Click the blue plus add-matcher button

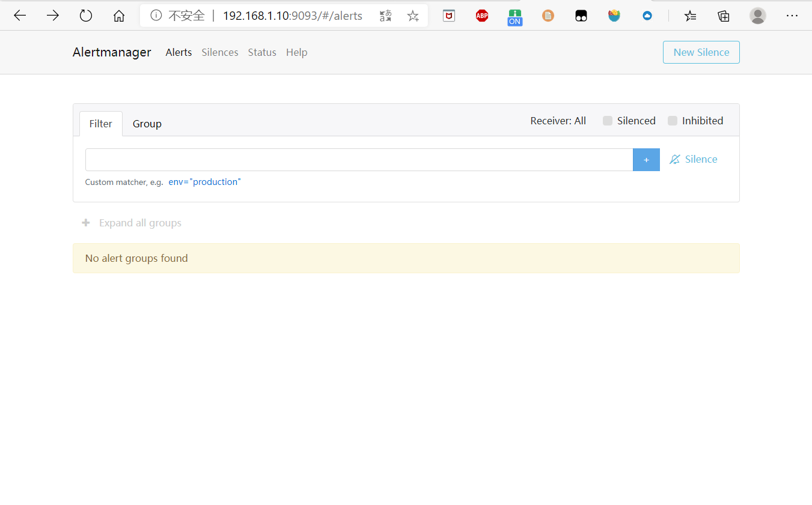[646, 160]
